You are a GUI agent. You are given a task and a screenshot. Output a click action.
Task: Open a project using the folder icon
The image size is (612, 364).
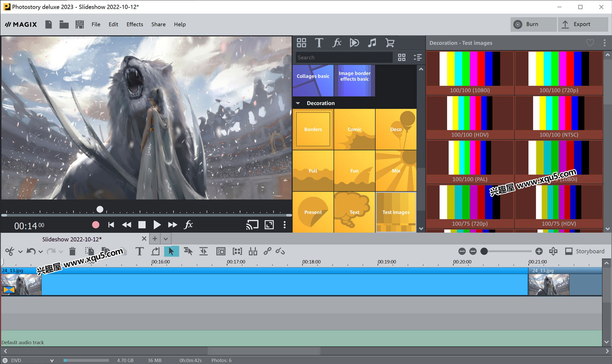[64, 24]
